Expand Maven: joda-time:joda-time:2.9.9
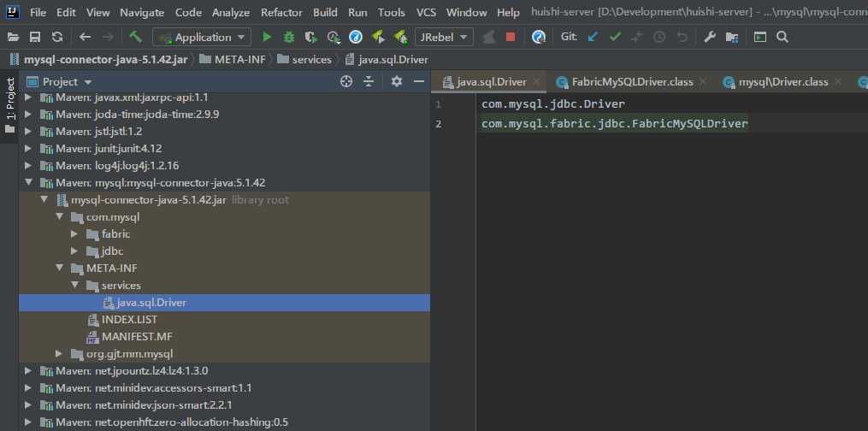This screenshot has height=431, width=868. (x=27, y=115)
